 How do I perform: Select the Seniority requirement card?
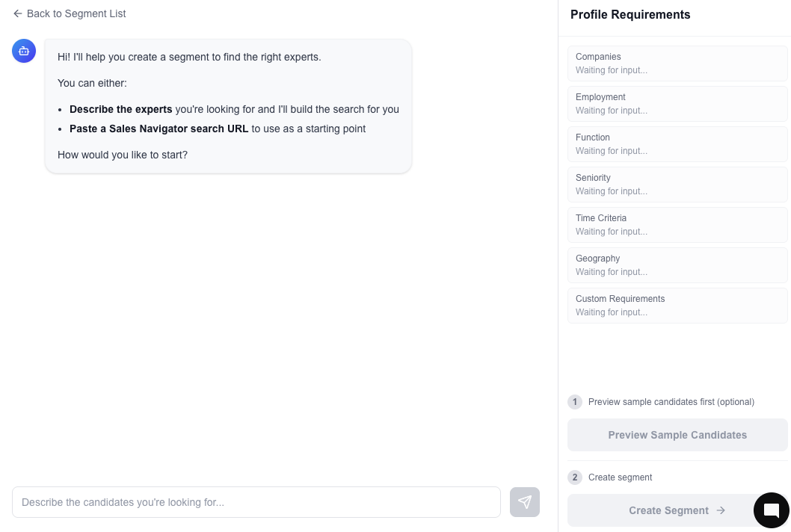tap(677, 185)
